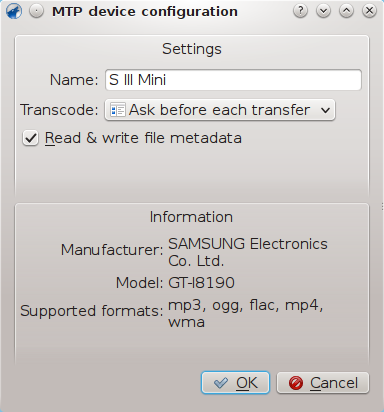Maximize the dialog with the up-chevron button
The image size is (384, 412).
coord(346,11)
